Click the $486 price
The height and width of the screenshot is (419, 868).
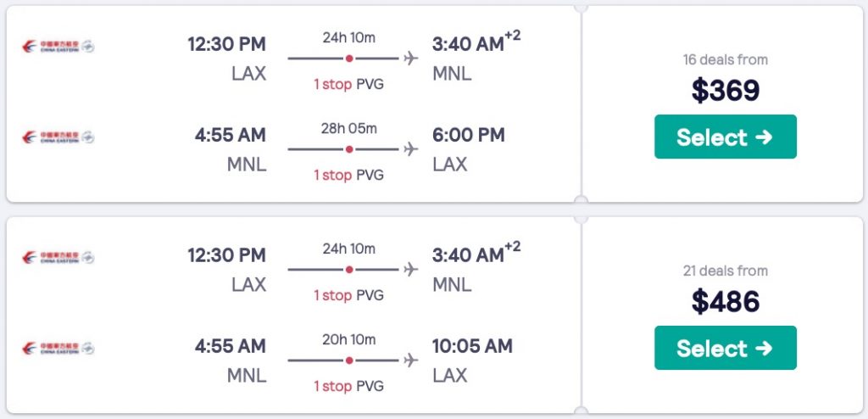pyautogui.click(x=725, y=301)
